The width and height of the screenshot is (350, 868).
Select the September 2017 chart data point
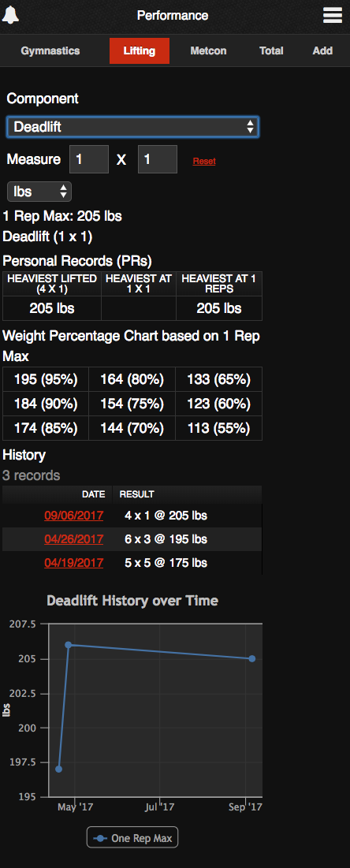[252, 659]
